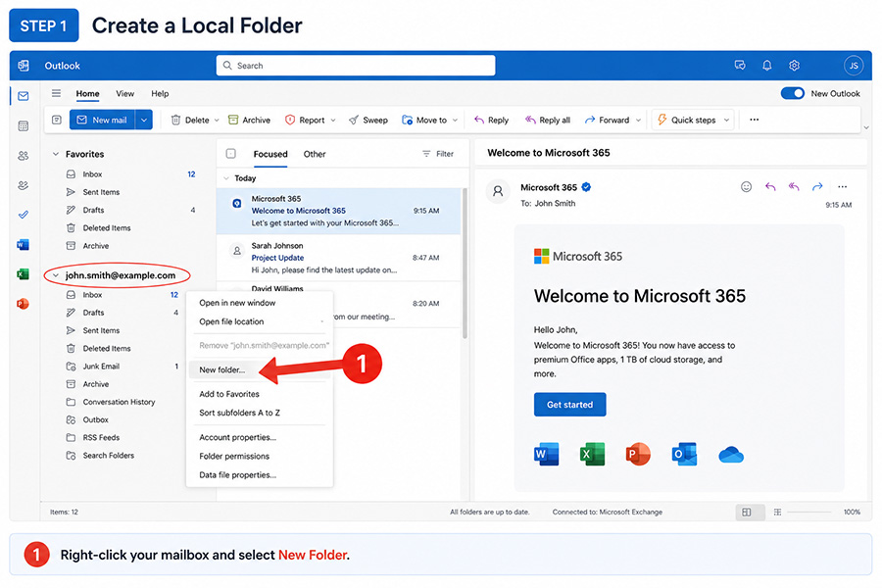Screen dimensions: 882x588
Task: Click Reply in the toolbar
Action: (491, 120)
